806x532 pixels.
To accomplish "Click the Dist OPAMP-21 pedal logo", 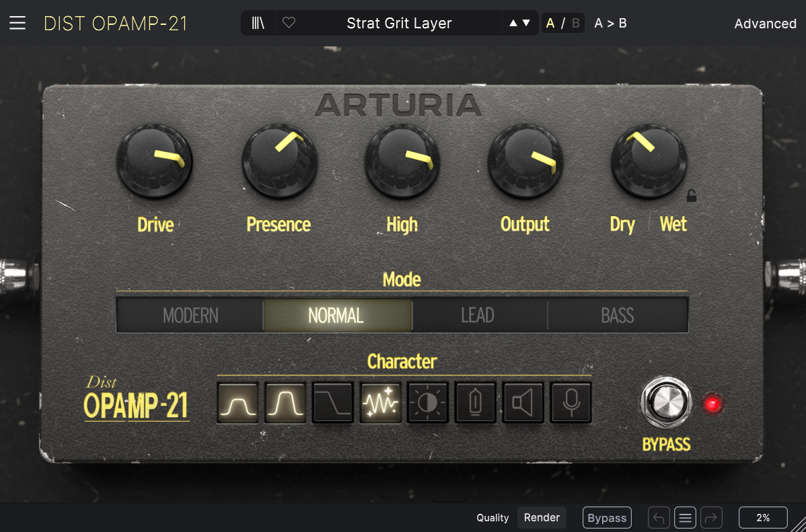I will (136, 399).
